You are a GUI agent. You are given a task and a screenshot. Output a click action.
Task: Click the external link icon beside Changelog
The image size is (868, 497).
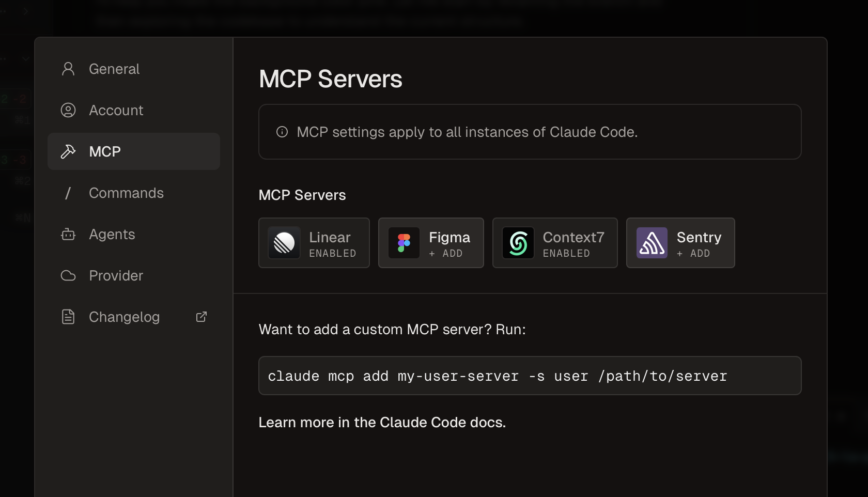(x=202, y=317)
